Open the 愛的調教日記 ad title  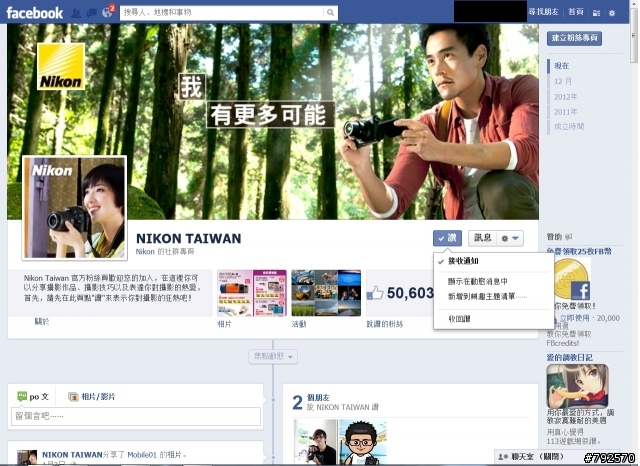[569, 357]
